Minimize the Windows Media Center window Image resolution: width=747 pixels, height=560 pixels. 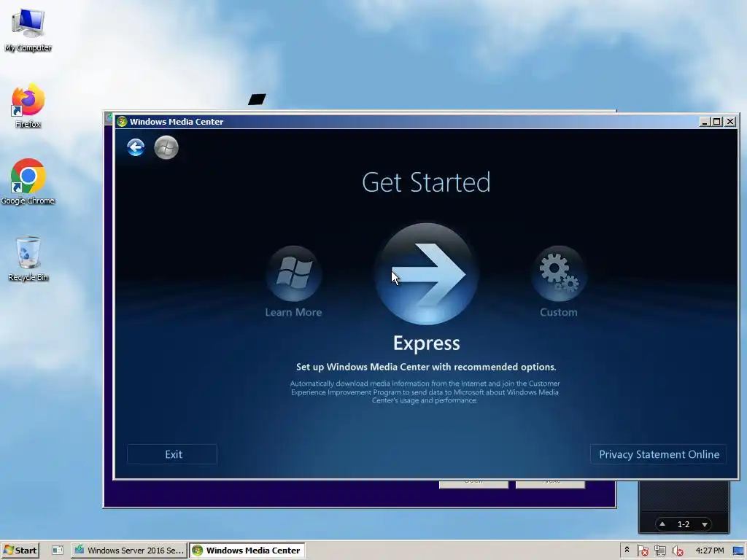click(705, 122)
